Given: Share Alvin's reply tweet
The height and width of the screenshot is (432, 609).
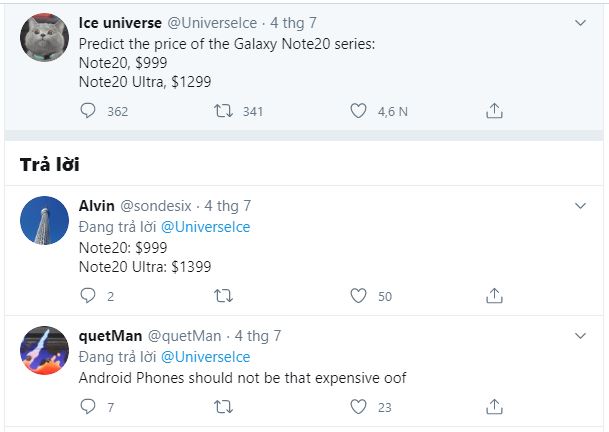Looking at the screenshot, I should coord(493,295).
